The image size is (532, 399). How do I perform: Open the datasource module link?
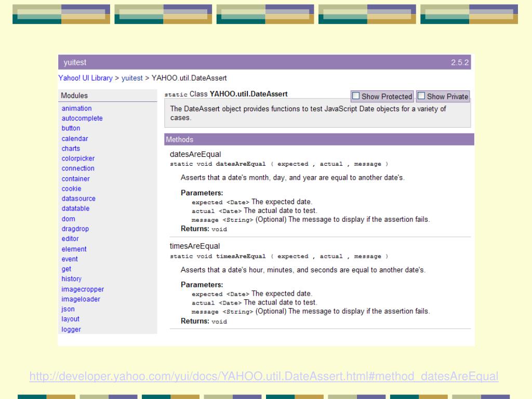click(78, 198)
